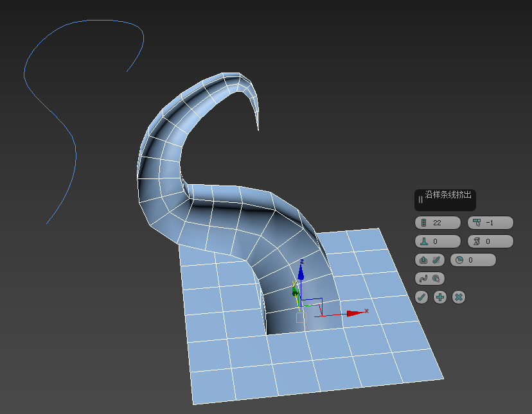Click the spline curve icon for Pick Spline

click(423, 279)
